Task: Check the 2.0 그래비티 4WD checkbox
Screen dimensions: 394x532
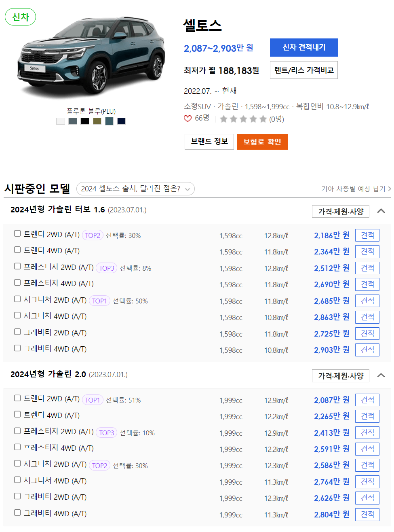Action: [17, 513]
